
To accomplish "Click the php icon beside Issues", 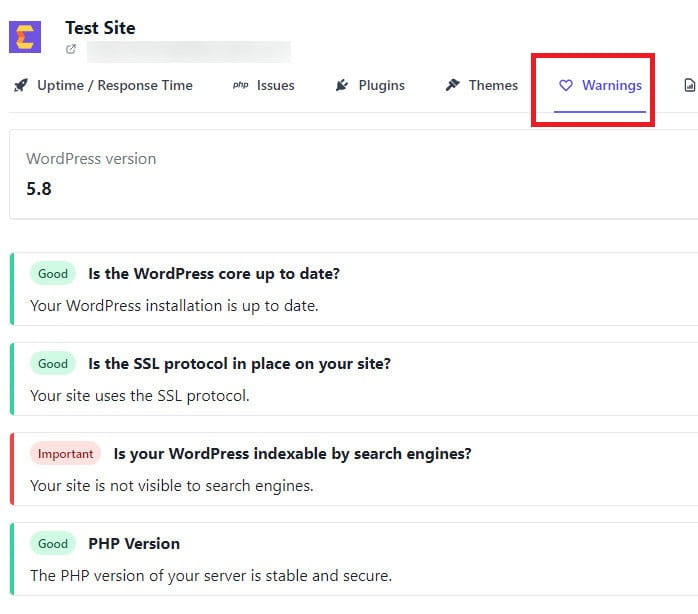I will pos(240,85).
